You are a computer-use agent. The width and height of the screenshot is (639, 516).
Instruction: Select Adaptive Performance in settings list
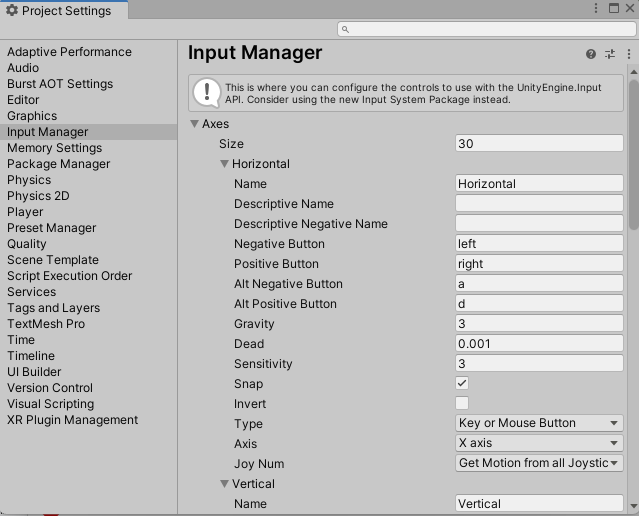pyautogui.click(x=69, y=52)
